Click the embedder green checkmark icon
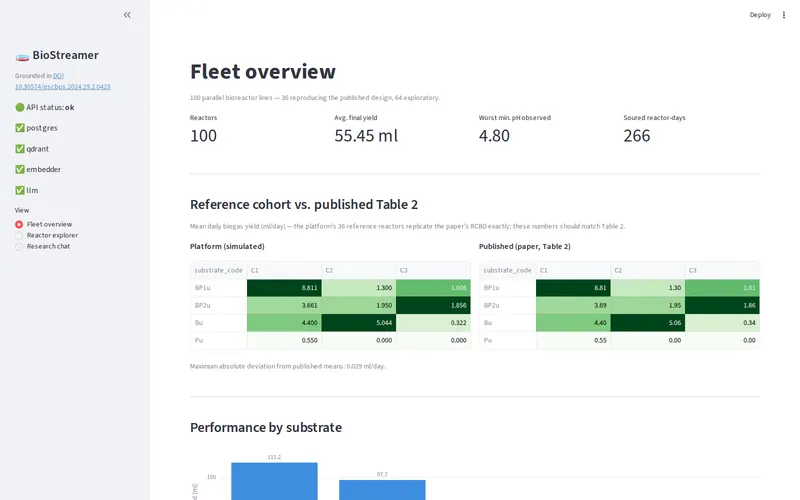 click(x=20, y=169)
